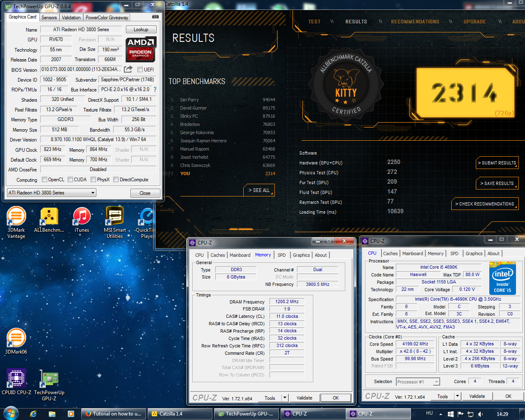Open the SPD tab in Memory CPU-Z window
Image resolution: width=525 pixels, height=420 pixels.
pos(282,255)
